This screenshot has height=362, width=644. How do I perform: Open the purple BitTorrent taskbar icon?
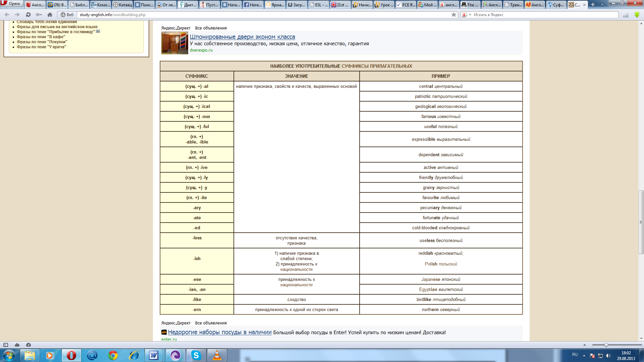(x=175, y=355)
